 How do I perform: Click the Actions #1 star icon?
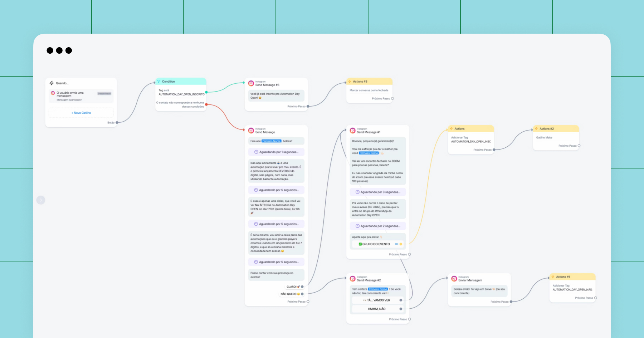point(553,277)
